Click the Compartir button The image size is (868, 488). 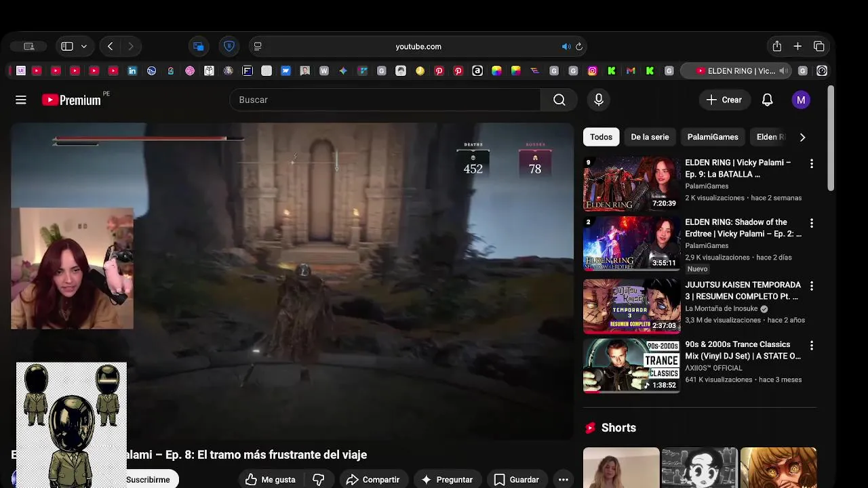[373, 479]
